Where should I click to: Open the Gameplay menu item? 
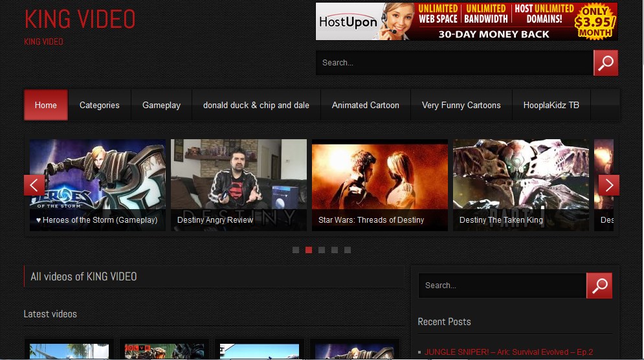161,105
